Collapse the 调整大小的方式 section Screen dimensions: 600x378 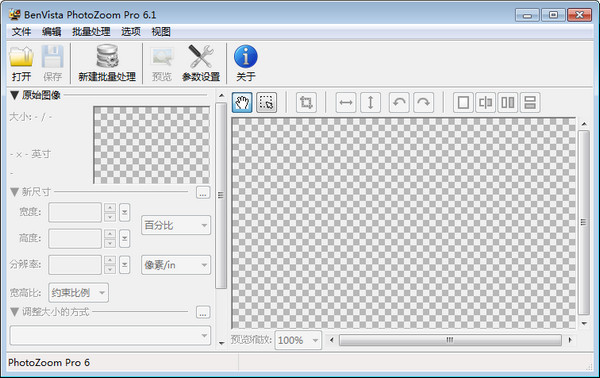coord(15,312)
